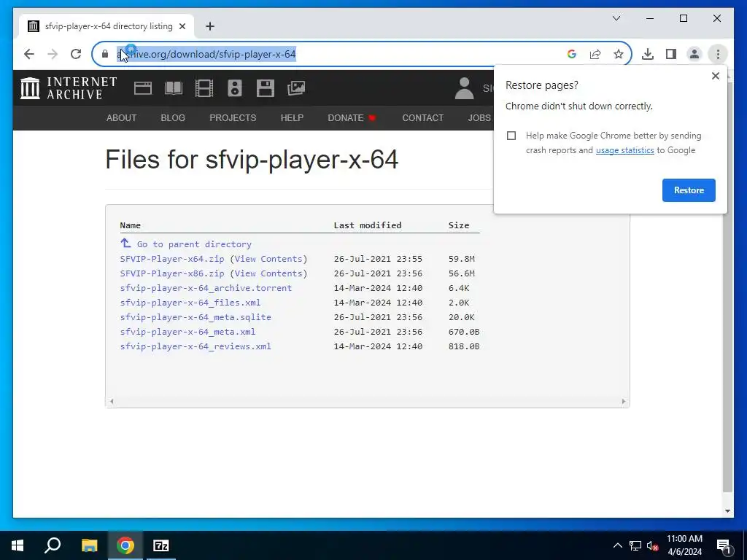Image resolution: width=747 pixels, height=560 pixels.
Task: Click the browser forward arrow
Action: 53,54
